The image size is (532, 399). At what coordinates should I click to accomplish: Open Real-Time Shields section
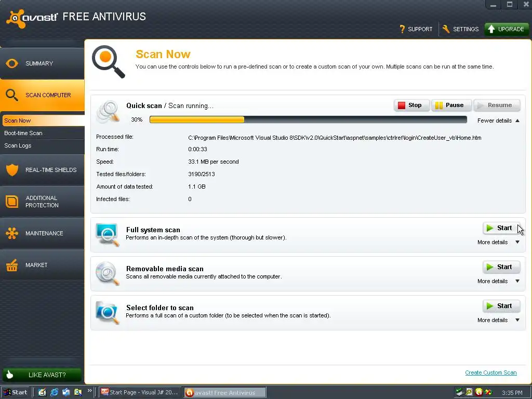tap(42, 170)
